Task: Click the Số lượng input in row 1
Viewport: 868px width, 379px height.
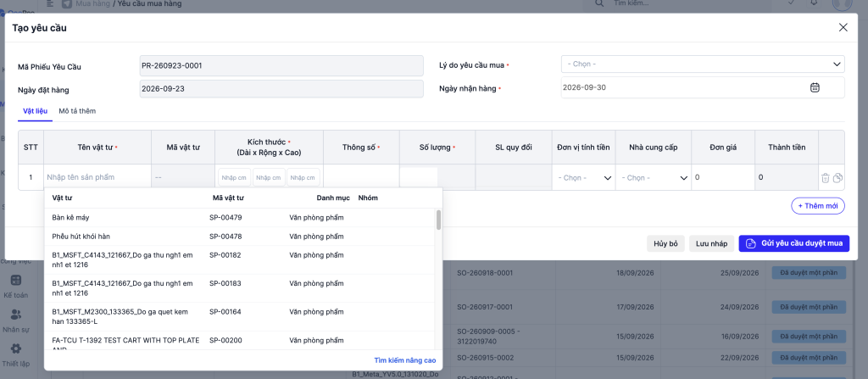Action: point(419,177)
